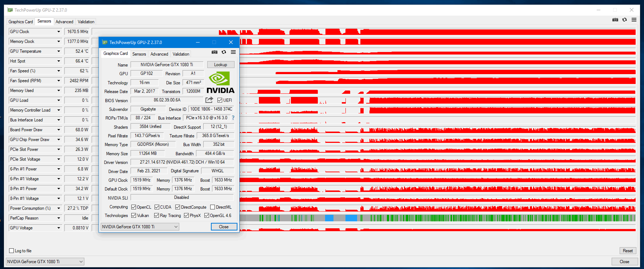Click the Lookup button
The width and height of the screenshot is (644, 269).
(x=221, y=65)
